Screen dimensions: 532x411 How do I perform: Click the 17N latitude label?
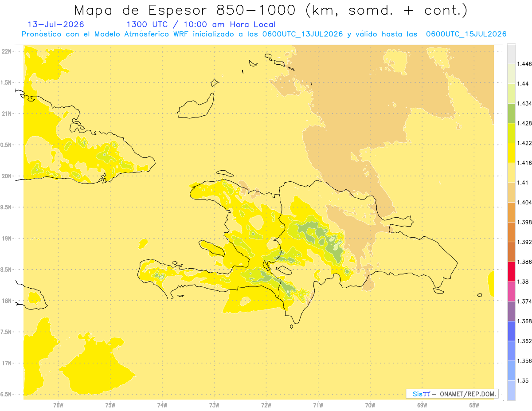tap(7, 363)
